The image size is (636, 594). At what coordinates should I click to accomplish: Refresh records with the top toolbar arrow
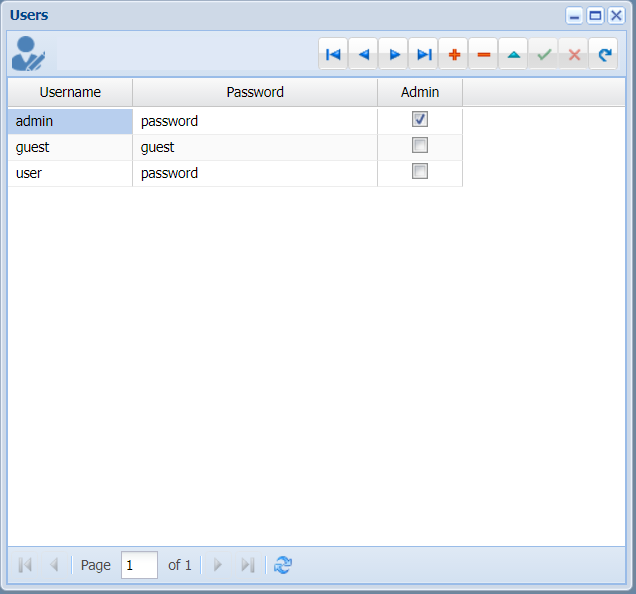click(x=603, y=54)
